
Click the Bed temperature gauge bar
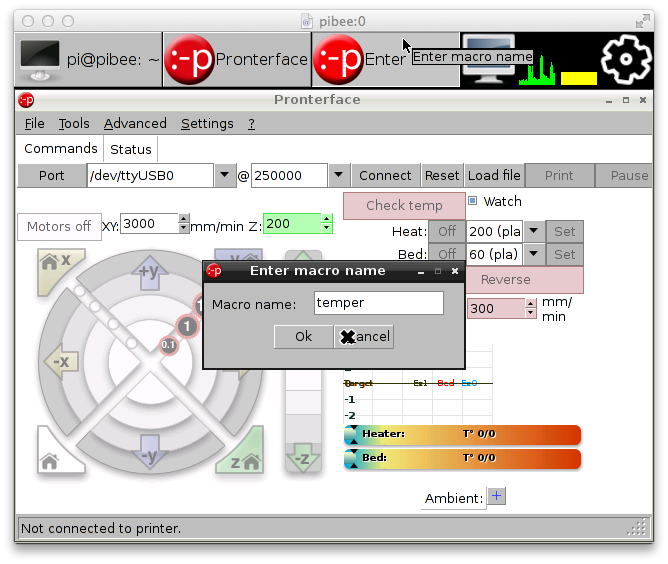click(x=462, y=458)
